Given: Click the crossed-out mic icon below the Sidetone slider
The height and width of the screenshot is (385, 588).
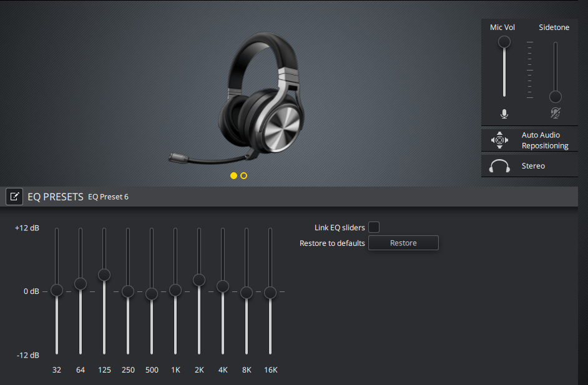Looking at the screenshot, I should (x=555, y=114).
